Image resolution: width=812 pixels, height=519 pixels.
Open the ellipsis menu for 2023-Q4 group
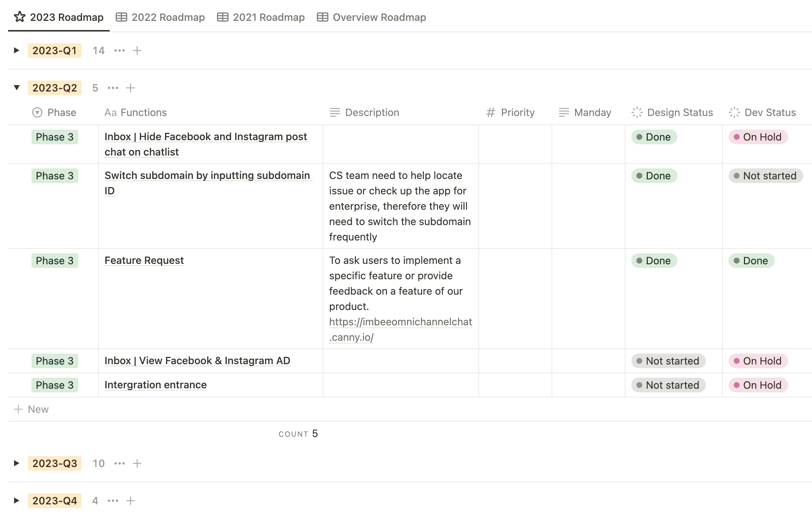pyautogui.click(x=113, y=501)
